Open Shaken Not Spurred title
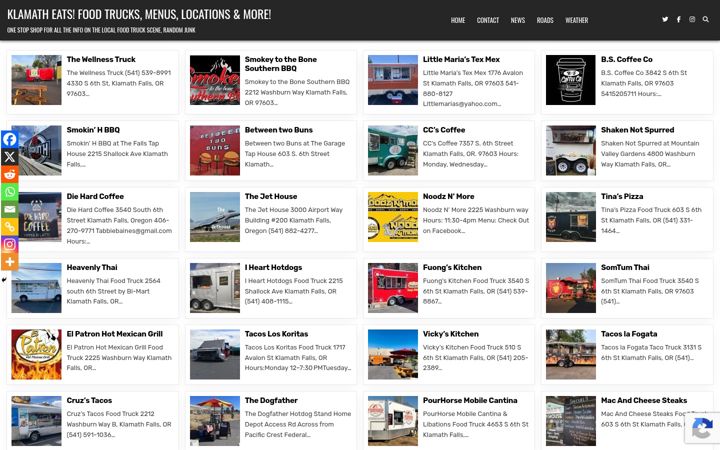Viewport: 720px width, 450px height. pyautogui.click(x=637, y=130)
